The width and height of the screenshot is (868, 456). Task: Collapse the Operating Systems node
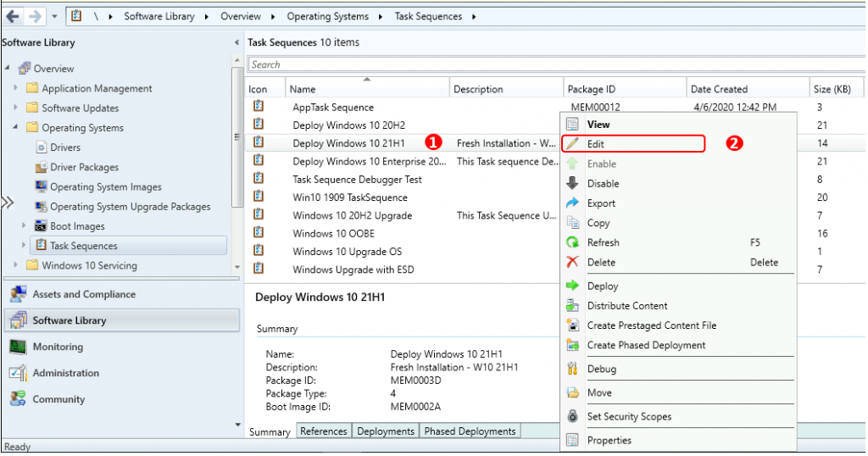click(x=15, y=127)
